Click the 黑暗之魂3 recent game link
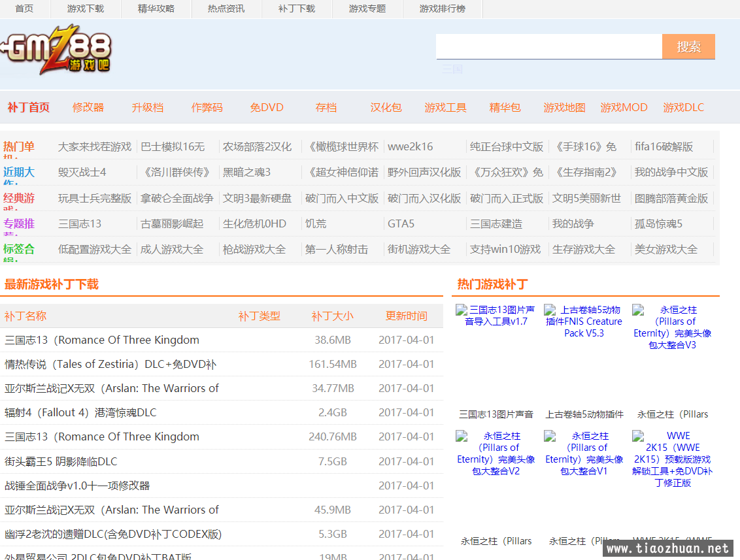Screen dimensions: 740x560 (x=246, y=172)
